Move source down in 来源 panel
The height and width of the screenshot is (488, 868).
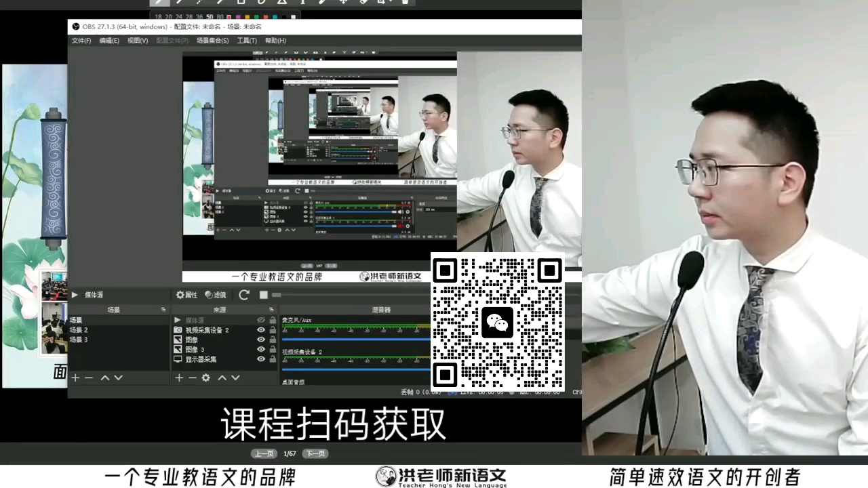point(235,378)
